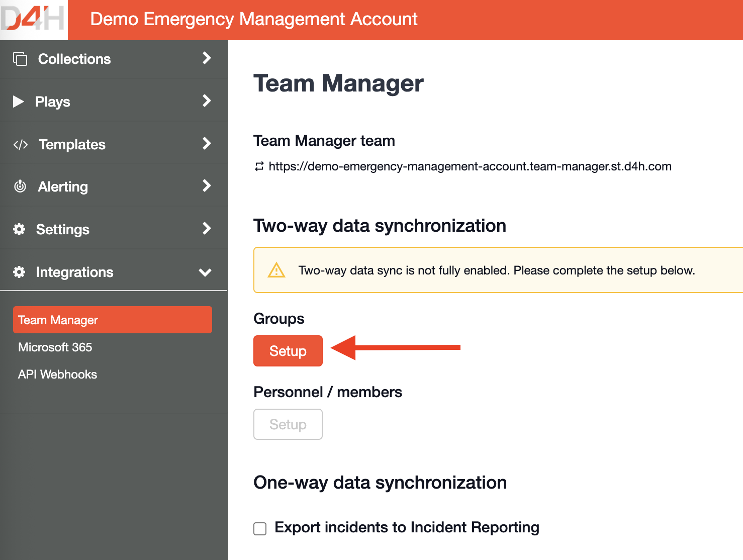Open the Alerting sidebar item
The width and height of the screenshot is (743, 560).
pos(114,186)
